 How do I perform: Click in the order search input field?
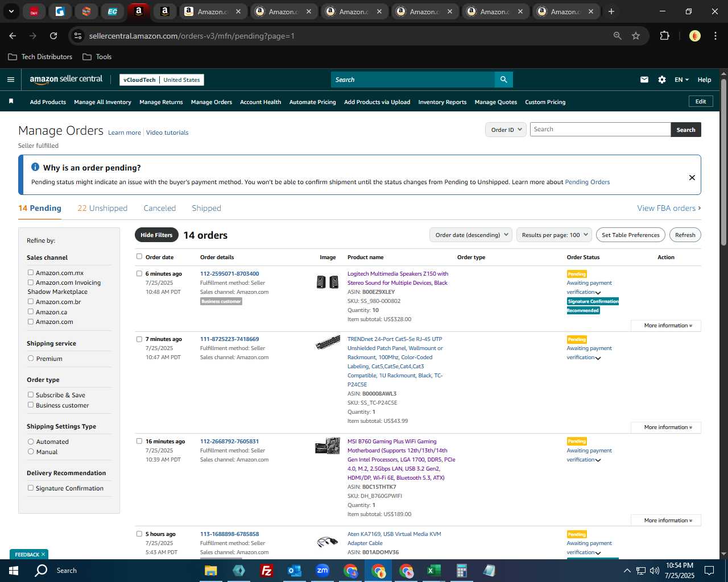pyautogui.click(x=600, y=130)
